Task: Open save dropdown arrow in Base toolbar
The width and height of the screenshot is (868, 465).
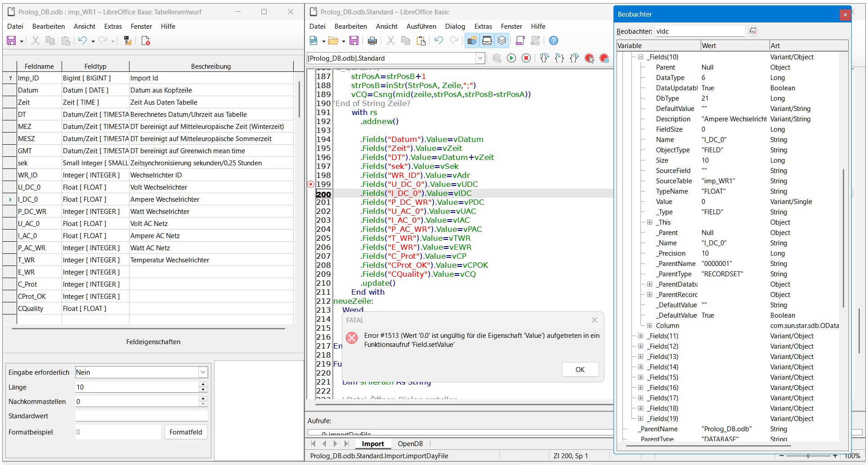Action: (22, 41)
